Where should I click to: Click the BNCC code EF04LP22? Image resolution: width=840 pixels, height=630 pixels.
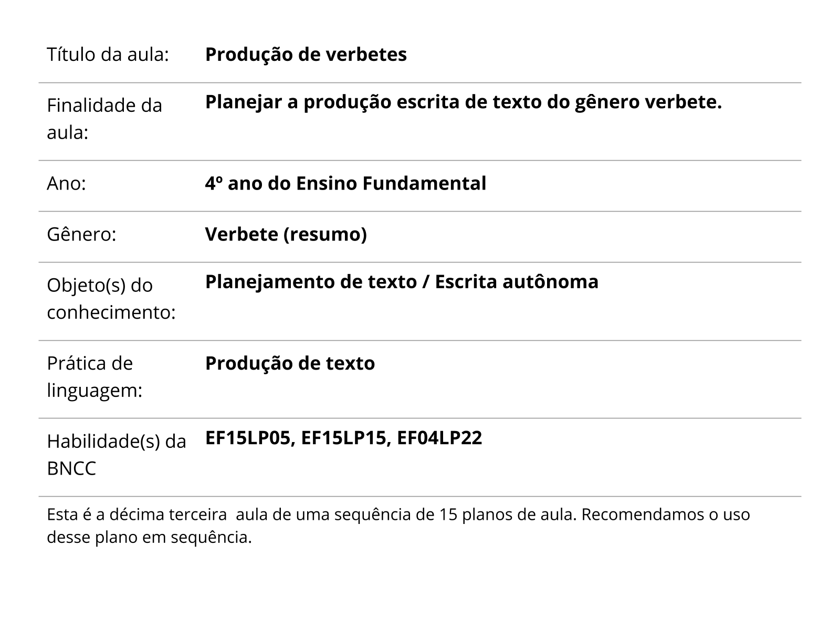(x=439, y=438)
